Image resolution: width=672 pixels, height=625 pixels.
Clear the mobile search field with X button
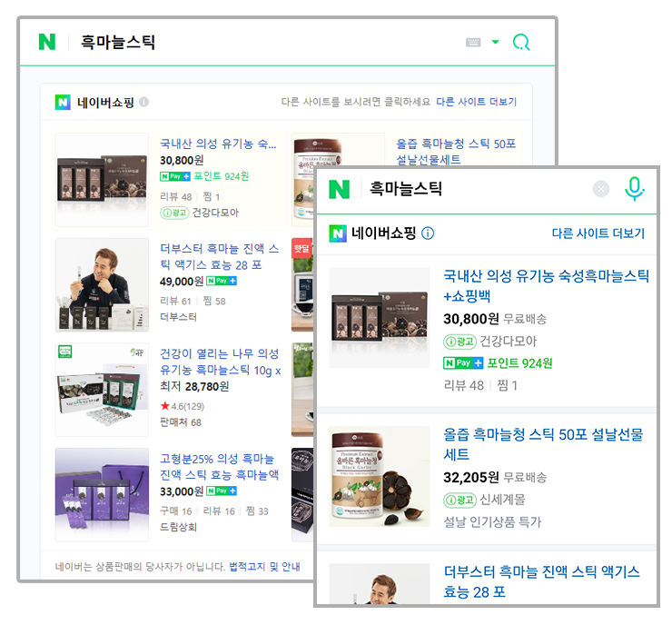pos(601,189)
